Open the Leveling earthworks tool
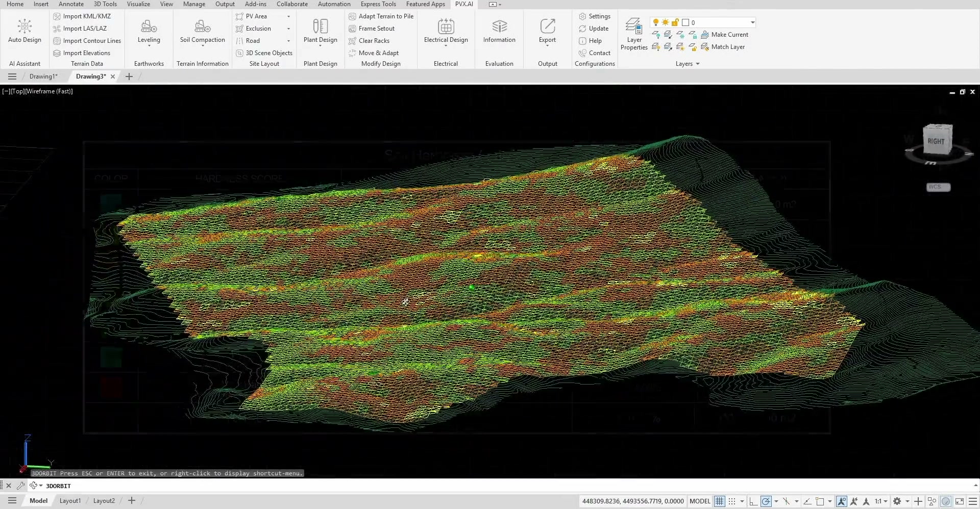Image resolution: width=980 pixels, height=509 pixels. (149, 32)
